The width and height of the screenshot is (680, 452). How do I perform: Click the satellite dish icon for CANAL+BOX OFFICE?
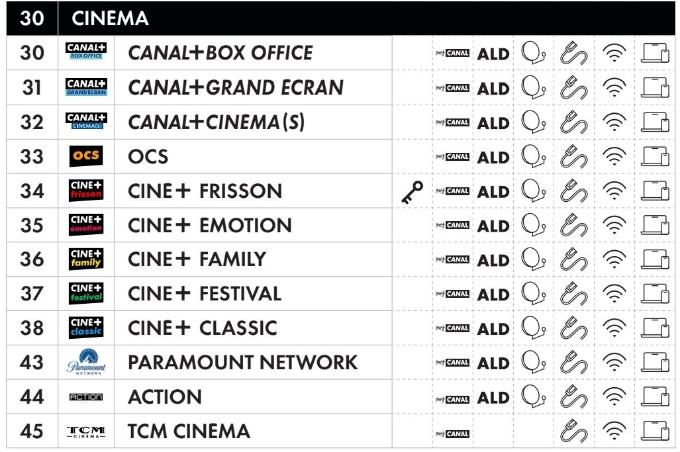point(533,53)
